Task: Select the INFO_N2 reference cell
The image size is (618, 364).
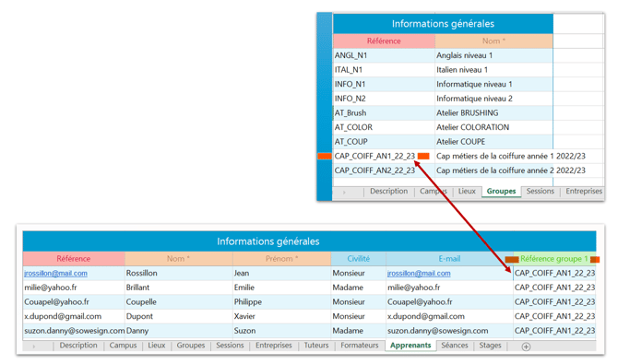Action: (x=384, y=99)
